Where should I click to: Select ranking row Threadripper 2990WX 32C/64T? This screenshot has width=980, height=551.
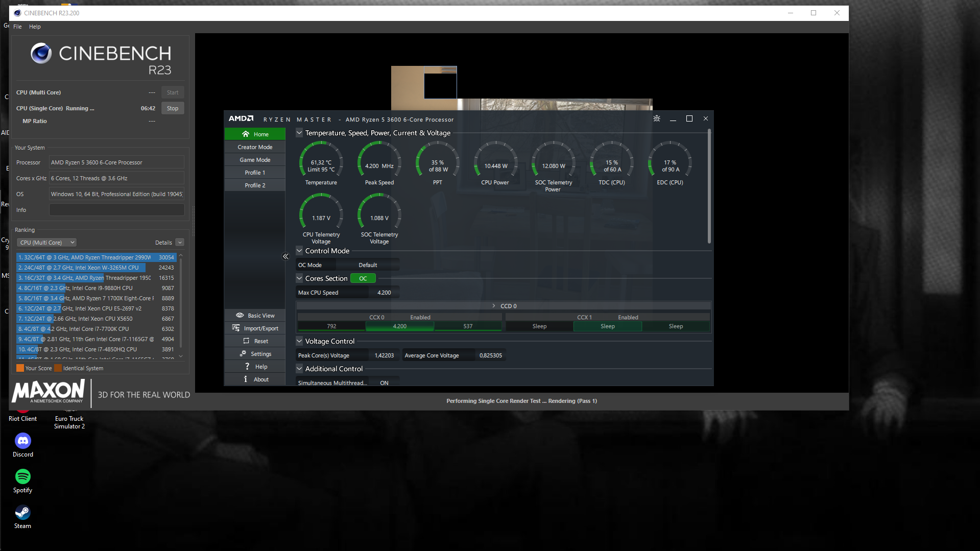(96, 257)
